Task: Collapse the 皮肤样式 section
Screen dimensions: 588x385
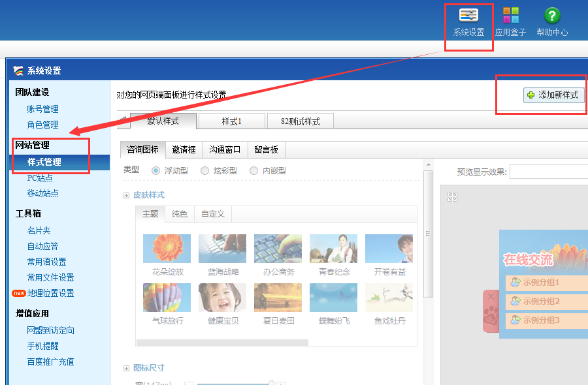Action: (127, 195)
